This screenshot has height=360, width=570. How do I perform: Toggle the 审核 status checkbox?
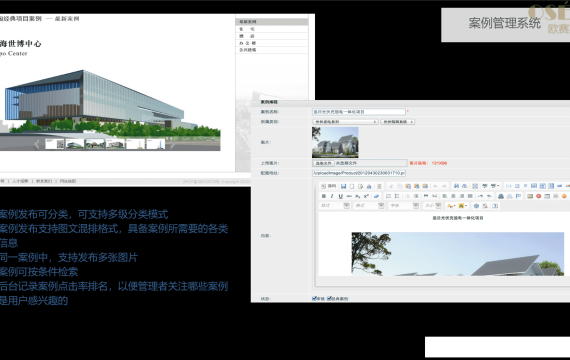point(314,299)
